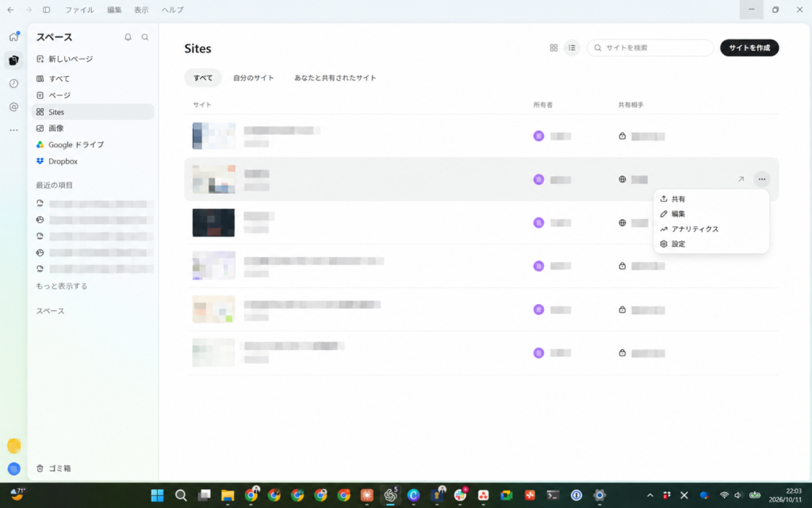
Task: Select the すべて tab
Action: tap(203, 78)
